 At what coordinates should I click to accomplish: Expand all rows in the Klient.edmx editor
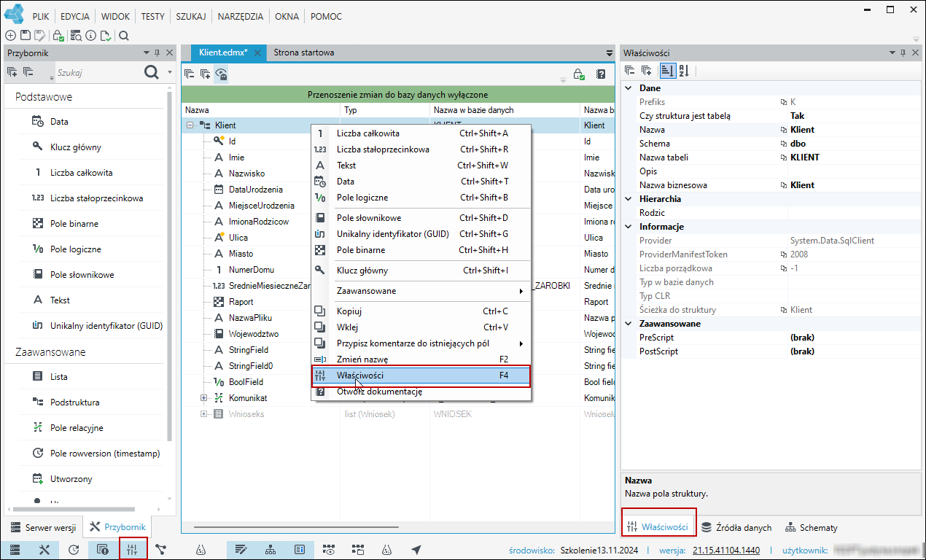[205, 74]
